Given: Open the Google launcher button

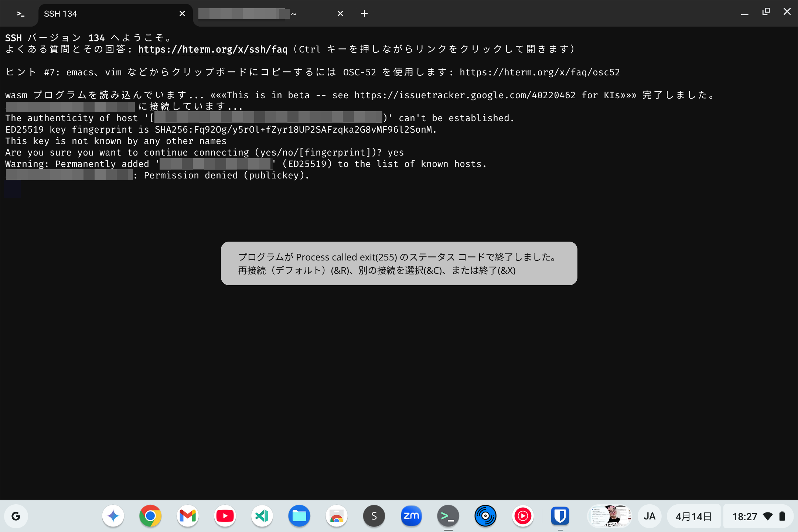Looking at the screenshot, I should [x=16, y=516].
